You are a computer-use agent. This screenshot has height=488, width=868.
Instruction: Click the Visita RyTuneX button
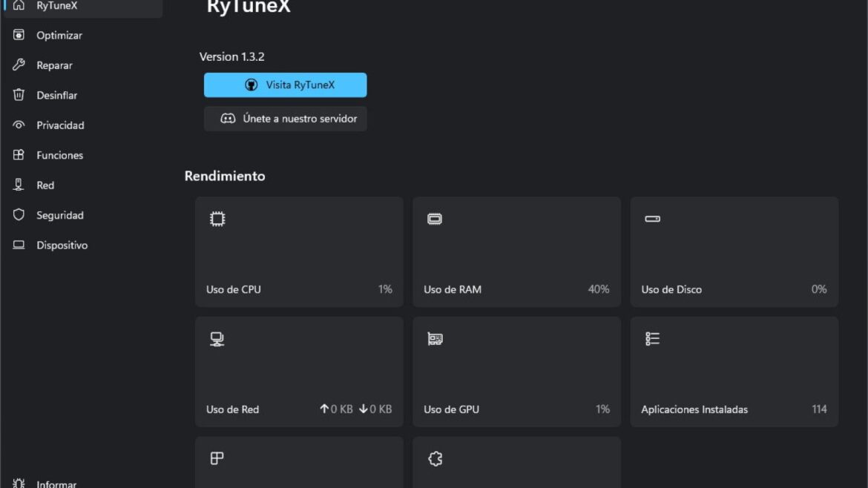[285, 85]
